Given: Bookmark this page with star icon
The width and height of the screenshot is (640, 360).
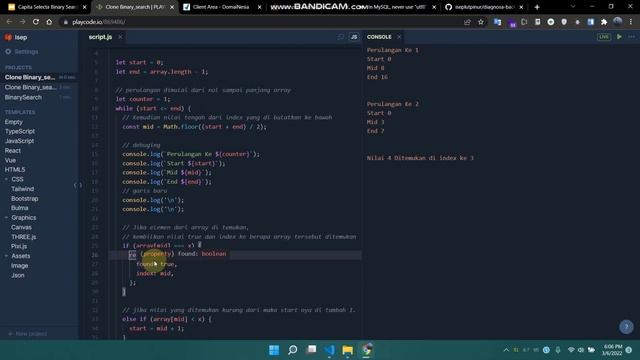Looking at the screenshot, I should coord(481,22).
